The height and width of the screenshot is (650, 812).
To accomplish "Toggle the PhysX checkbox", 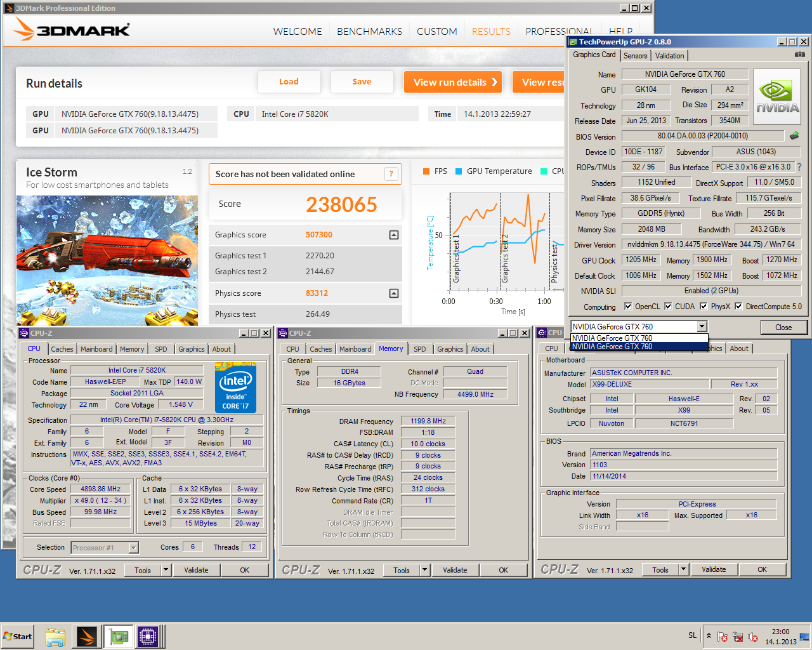I will 704,306.
